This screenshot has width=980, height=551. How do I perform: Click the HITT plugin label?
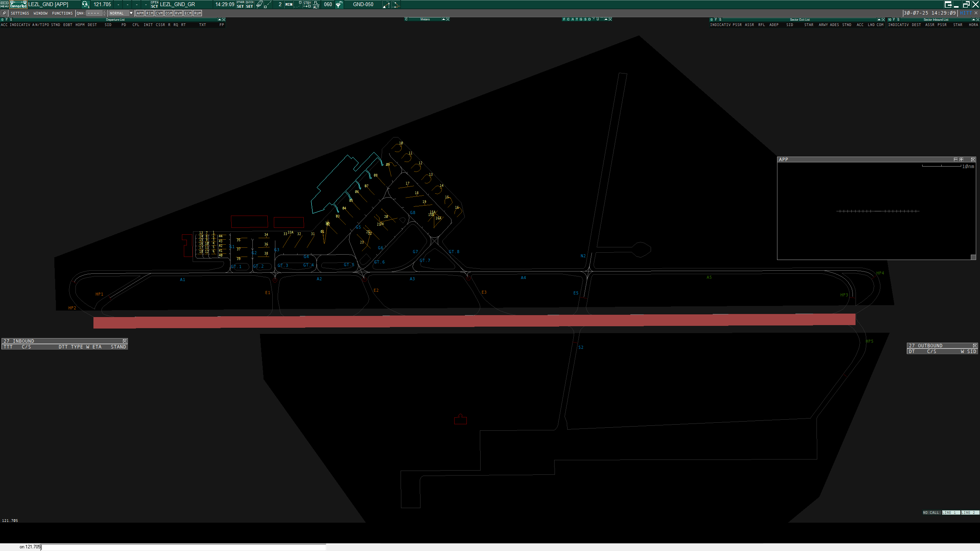tap(966, 13)
